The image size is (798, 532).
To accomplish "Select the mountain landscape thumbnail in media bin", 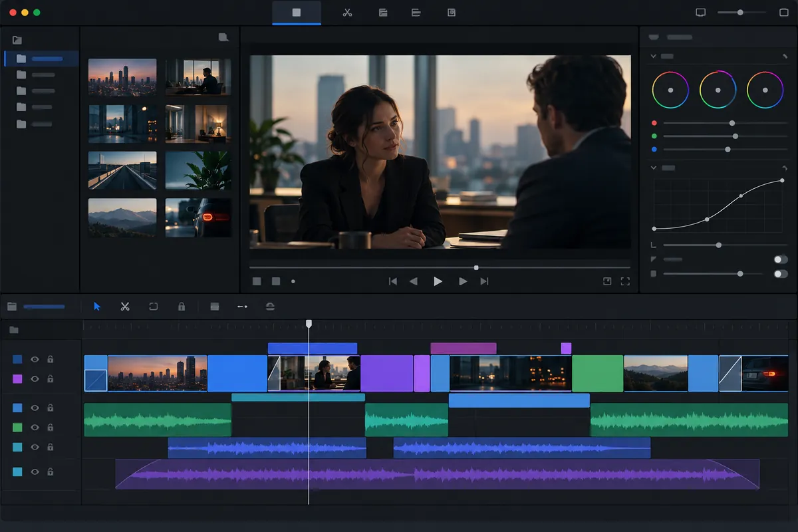I will 122,217.
